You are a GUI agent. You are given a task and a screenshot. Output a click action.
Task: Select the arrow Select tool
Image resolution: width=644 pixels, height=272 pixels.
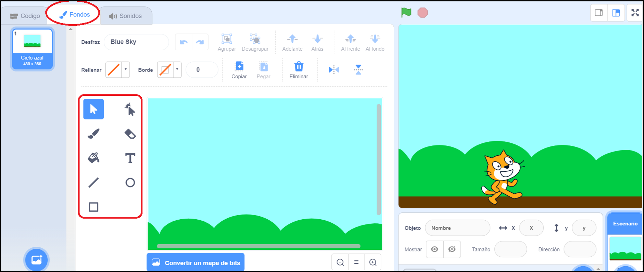pyautogui.click(x=93, y=109)
